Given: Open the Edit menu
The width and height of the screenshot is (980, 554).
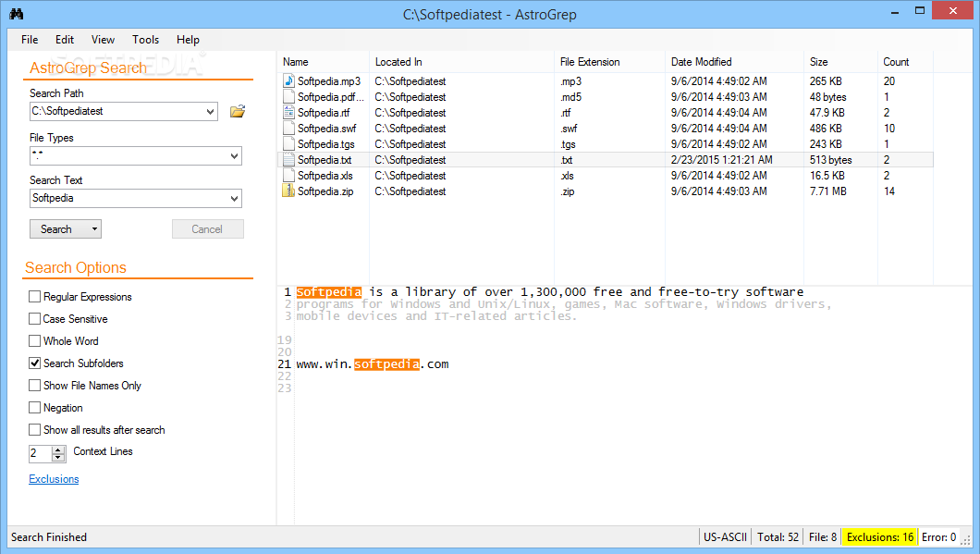Looking at the screenshot, I should coord(65,40).
